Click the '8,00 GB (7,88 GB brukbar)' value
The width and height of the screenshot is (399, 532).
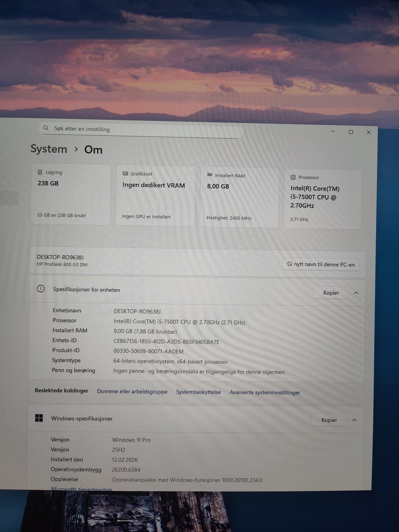coord(145,331)
